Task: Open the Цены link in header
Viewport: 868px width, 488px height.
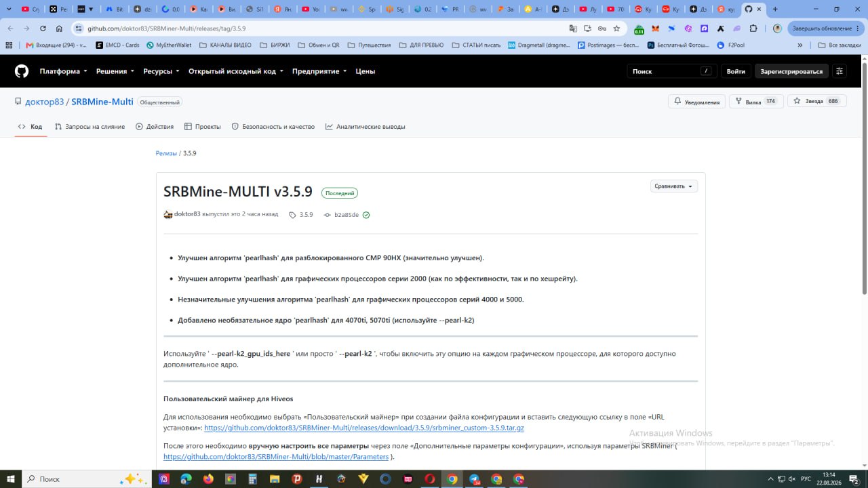Action: 365,71
